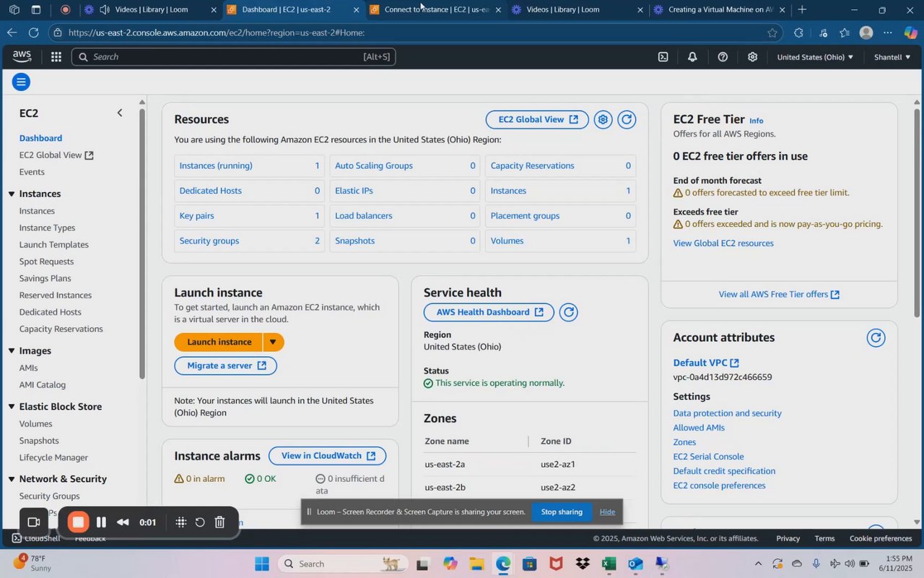Open the Launch instance split-button dropdown arrow
This screenshot has width=924, height=578.
(x=273, y=342)
